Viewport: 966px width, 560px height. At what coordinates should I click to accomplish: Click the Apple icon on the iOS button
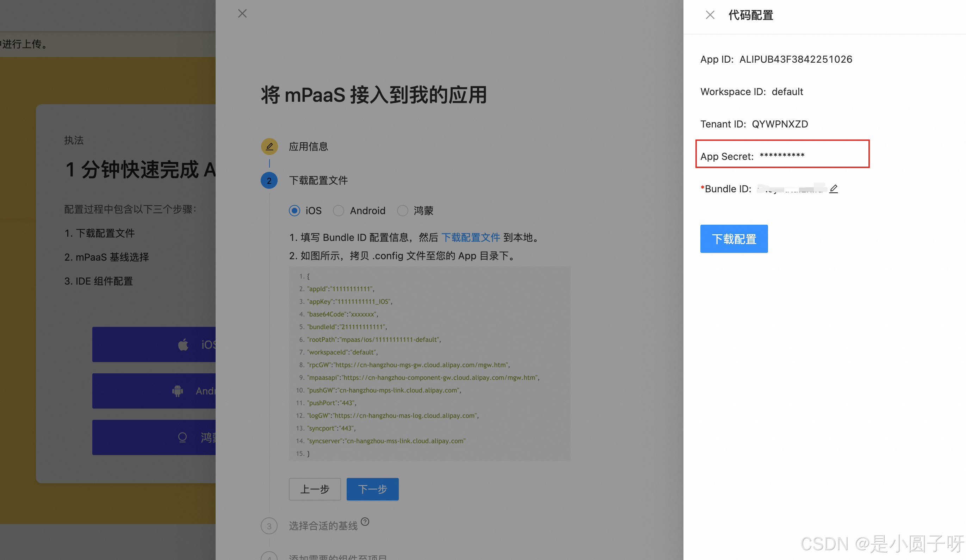pyautogui.click(x=184, y=344)
